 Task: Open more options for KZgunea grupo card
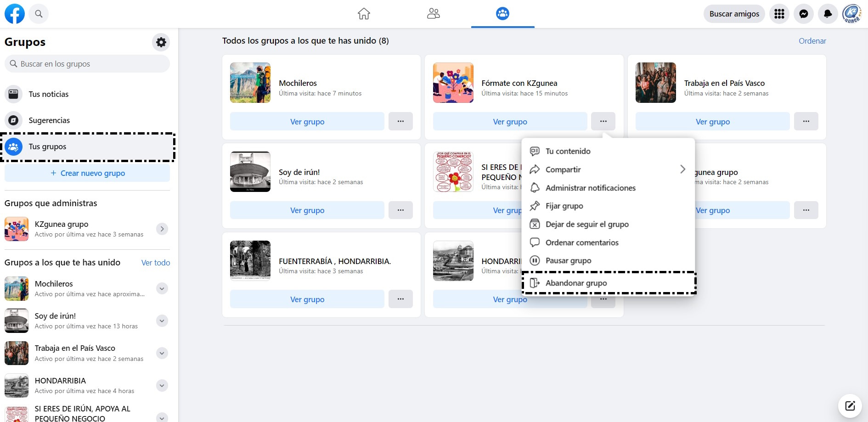click(806, 210)
